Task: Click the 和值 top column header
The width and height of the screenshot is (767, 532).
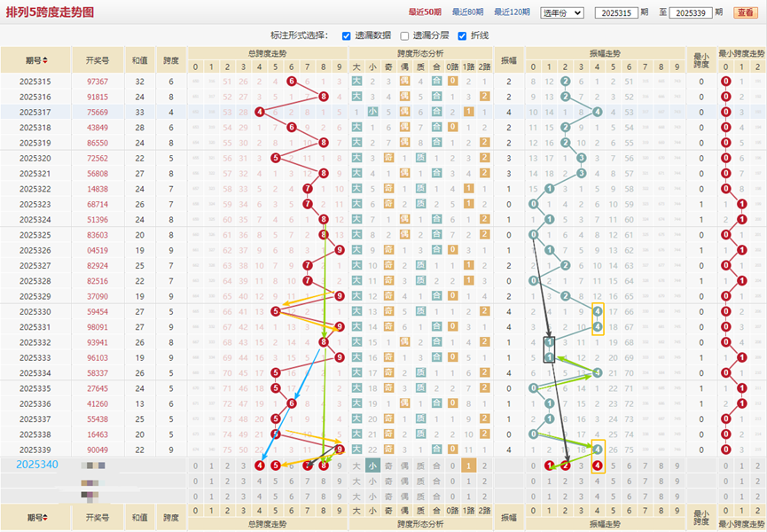Action: pos(140,60)
